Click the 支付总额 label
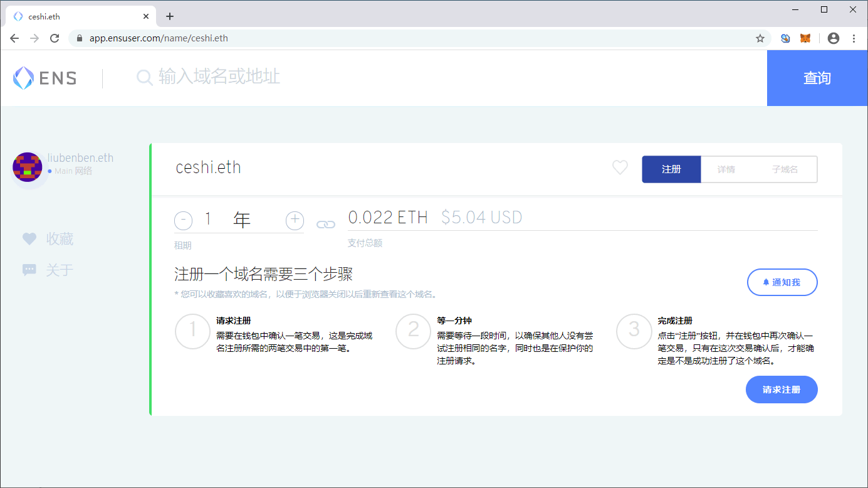The height and width of the screenshot is (488, 868). click(365, 243)
